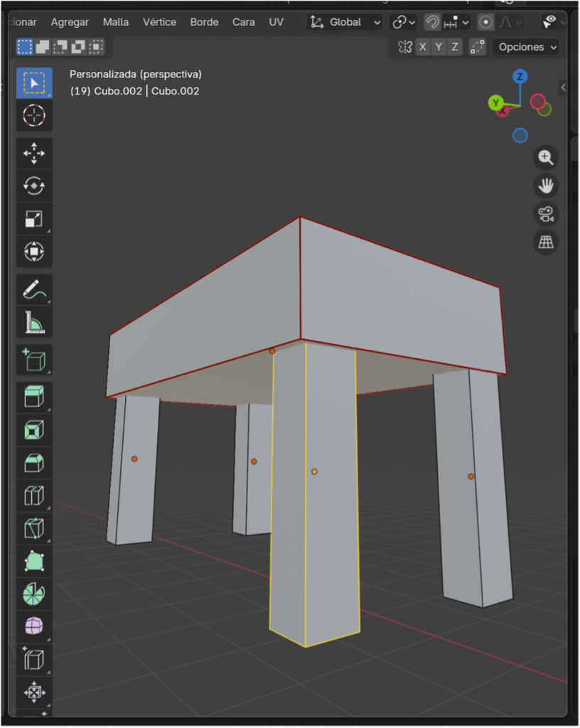
Task: Open the Vértice menu
Action: pyautogui.click(x=159, y=22)
